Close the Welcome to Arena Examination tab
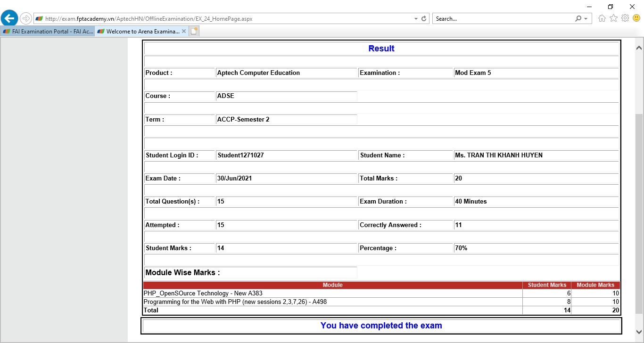 (x=184, y=32)
